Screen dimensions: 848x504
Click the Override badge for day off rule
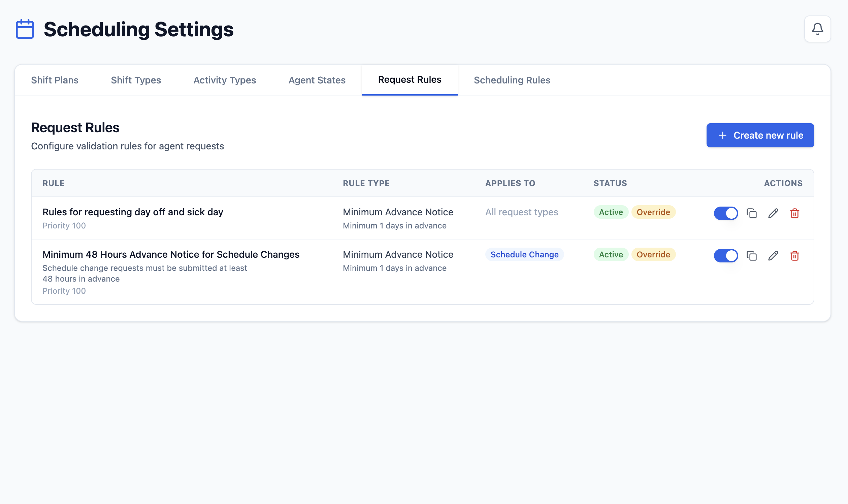tap(653, 212)
